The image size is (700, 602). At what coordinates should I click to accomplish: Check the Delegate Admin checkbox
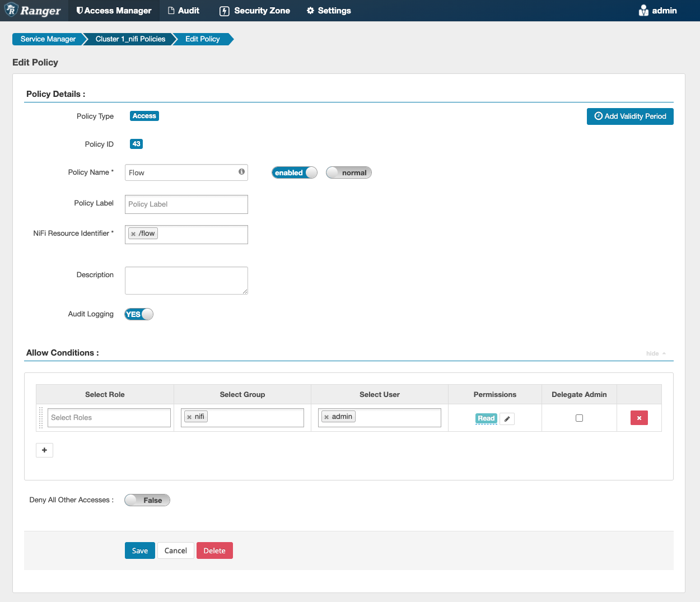click(x=579, y=418)
